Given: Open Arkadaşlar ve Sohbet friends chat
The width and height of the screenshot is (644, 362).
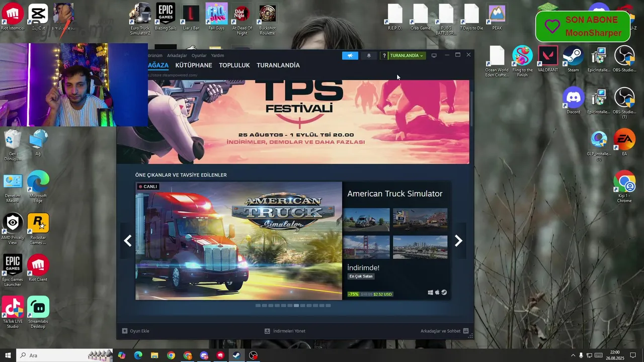Looking at the screenshot, I should coord(445,331).
